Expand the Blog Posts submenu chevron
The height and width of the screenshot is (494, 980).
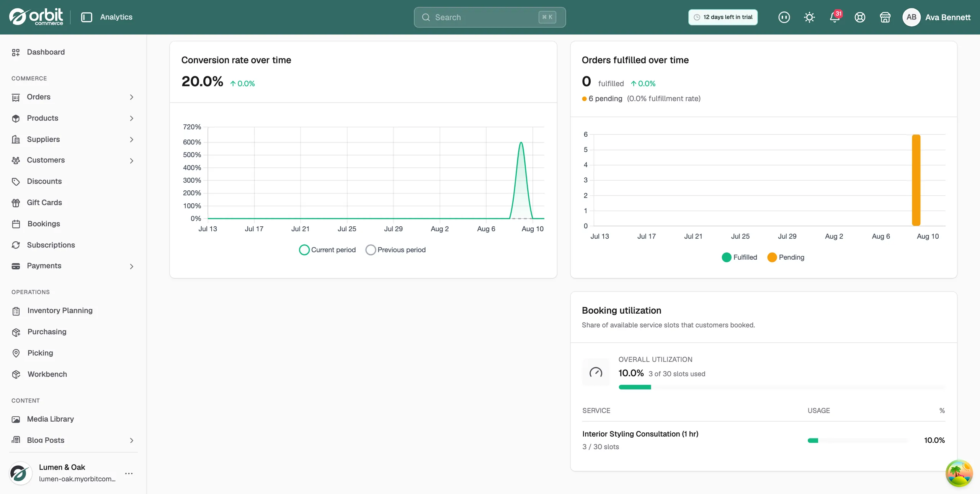coord(131,440)
